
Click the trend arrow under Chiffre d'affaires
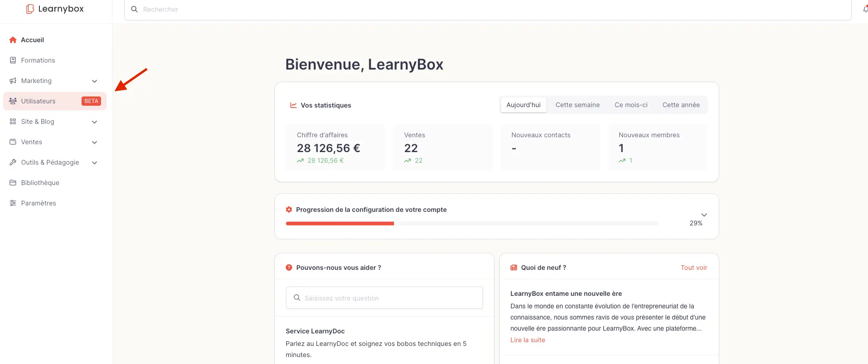click(x=300, y=160)
